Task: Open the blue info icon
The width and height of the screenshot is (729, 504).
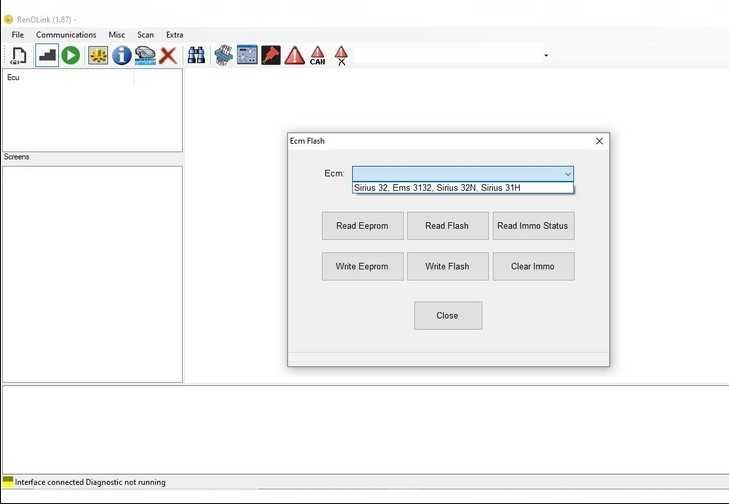Action: (x=121, y=56)
